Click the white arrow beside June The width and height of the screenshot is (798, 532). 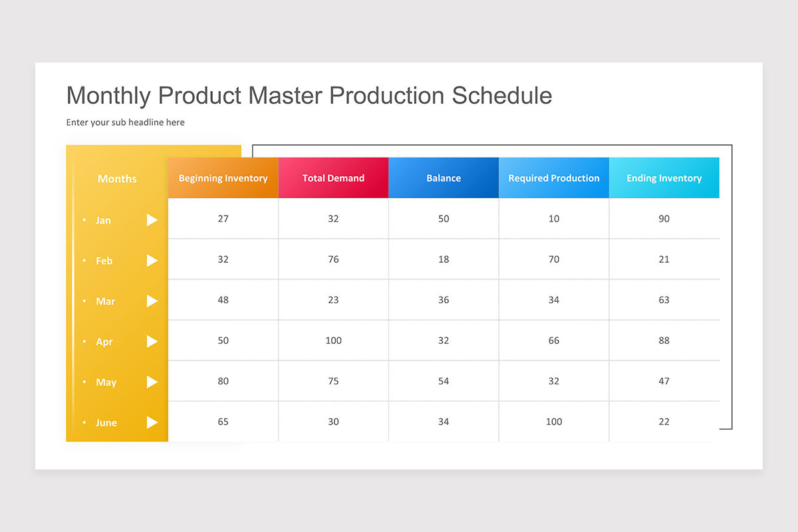(152, 422)
